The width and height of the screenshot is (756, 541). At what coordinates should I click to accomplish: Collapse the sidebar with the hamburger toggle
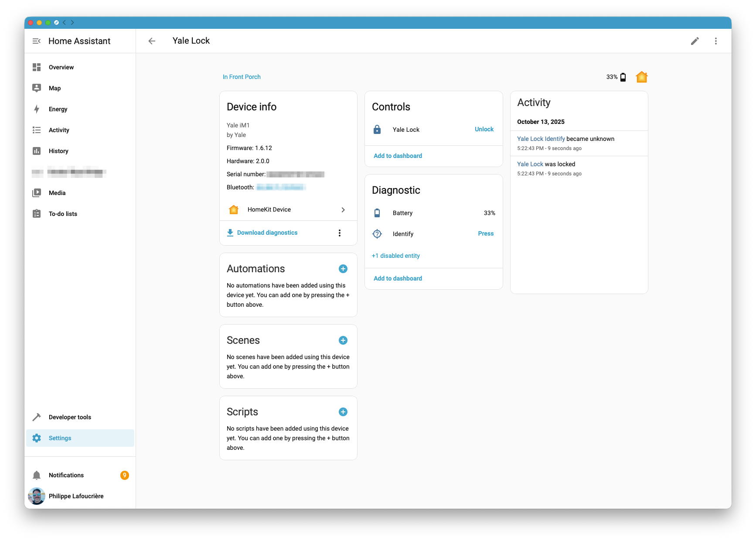click(37, 41)
